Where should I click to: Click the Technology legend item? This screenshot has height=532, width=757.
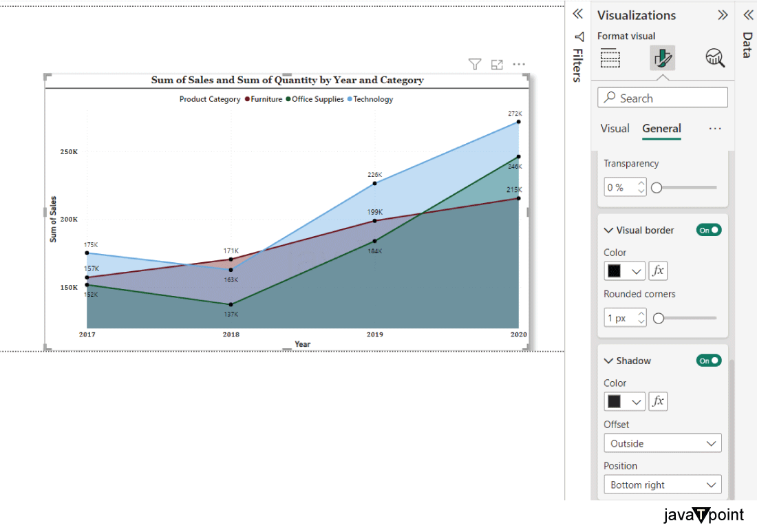[x=370, y=99]
